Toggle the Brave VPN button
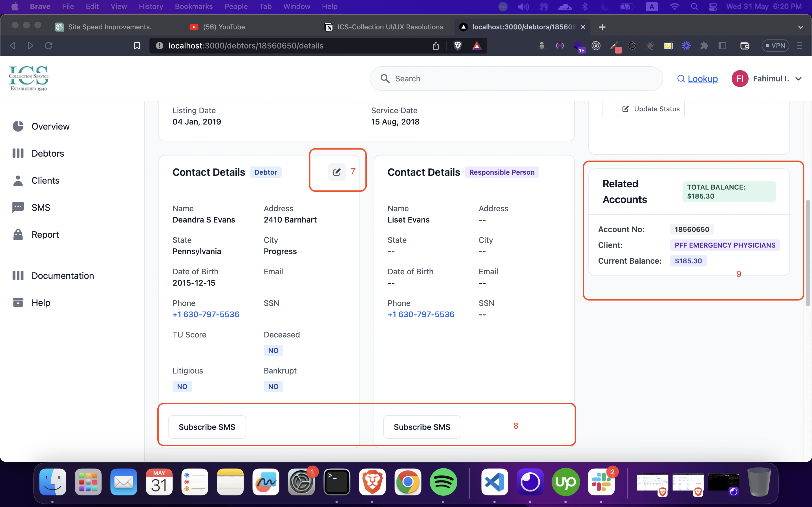 pyautogui.click(x=775, y=46)
